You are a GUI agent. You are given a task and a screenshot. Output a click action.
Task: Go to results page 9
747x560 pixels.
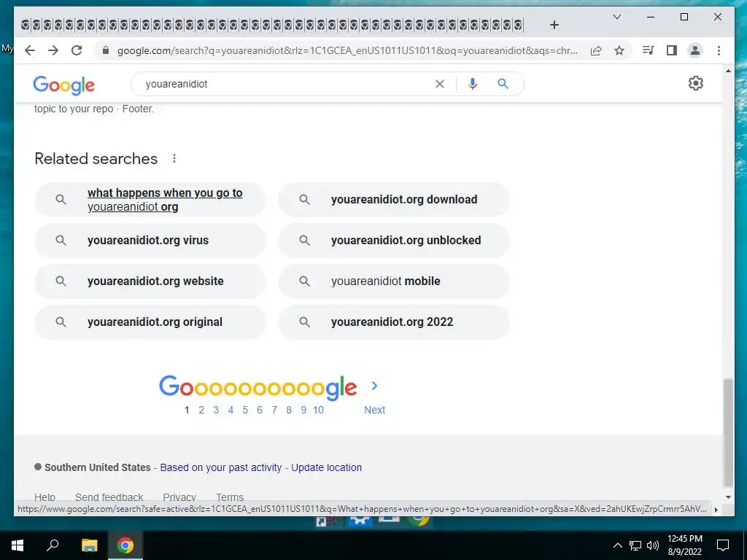tap(303, 410)
